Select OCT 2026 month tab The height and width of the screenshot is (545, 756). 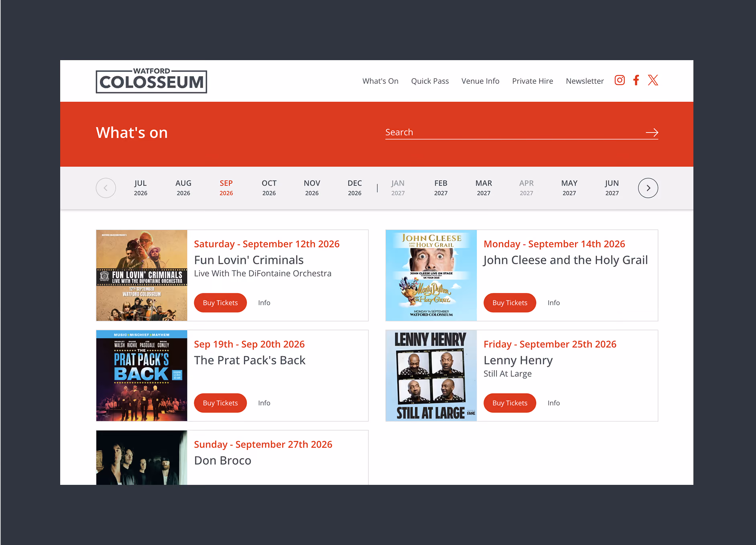click(x=269, y=188)
